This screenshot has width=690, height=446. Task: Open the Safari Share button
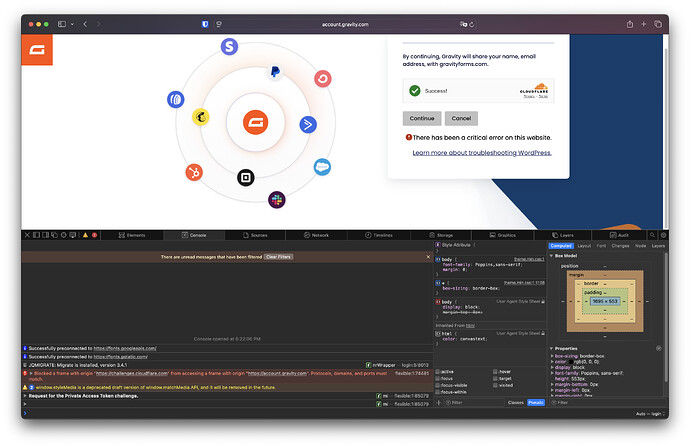point(630,24)
